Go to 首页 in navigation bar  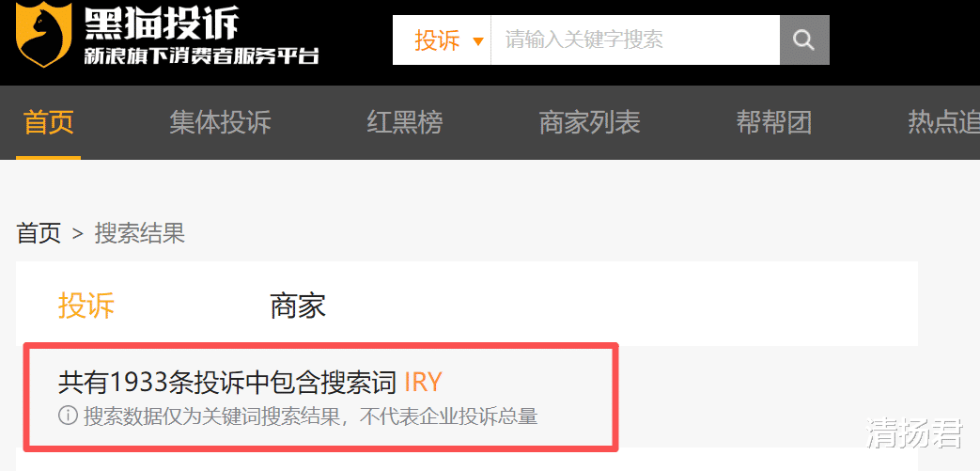point(49,122)
